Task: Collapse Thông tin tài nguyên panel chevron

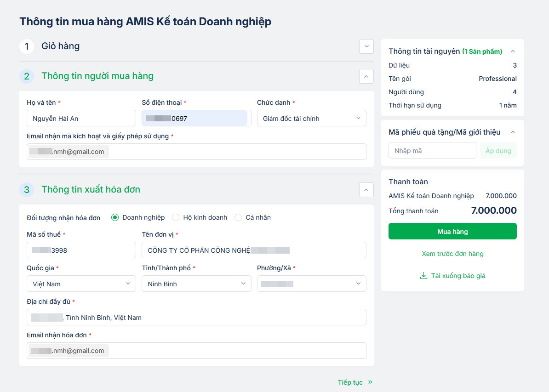Action: [513, 51]
